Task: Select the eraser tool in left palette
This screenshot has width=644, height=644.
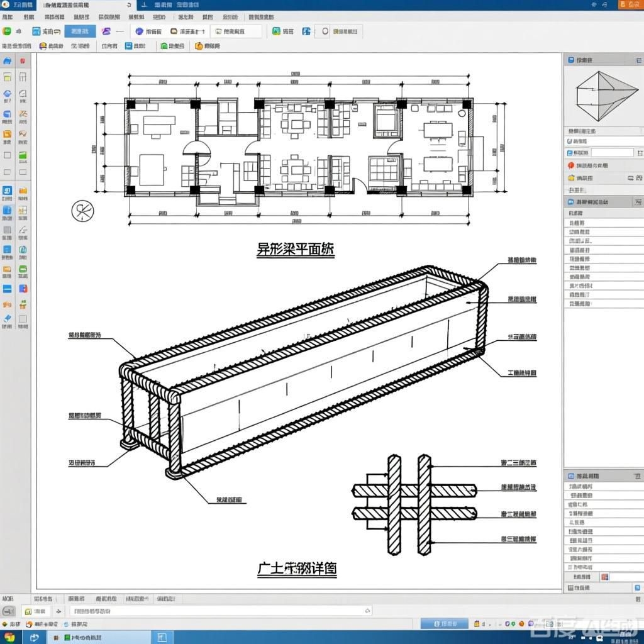Action: click(x=7, y=319)
